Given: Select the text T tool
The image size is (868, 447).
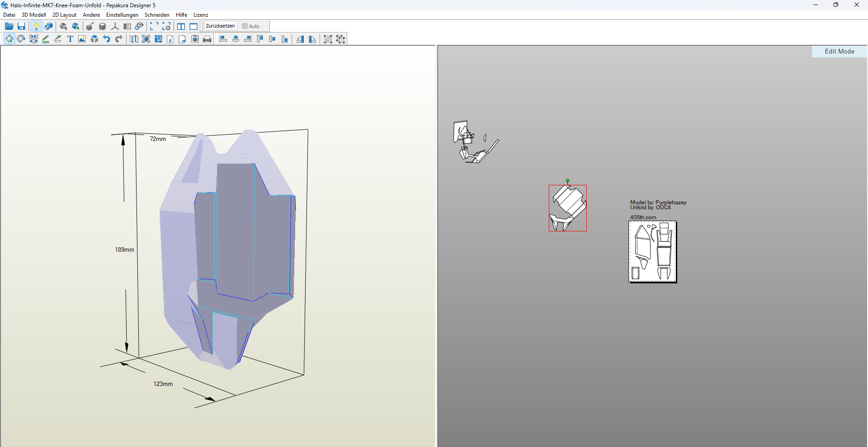Looking at the screenshot, I should [70, 39].
